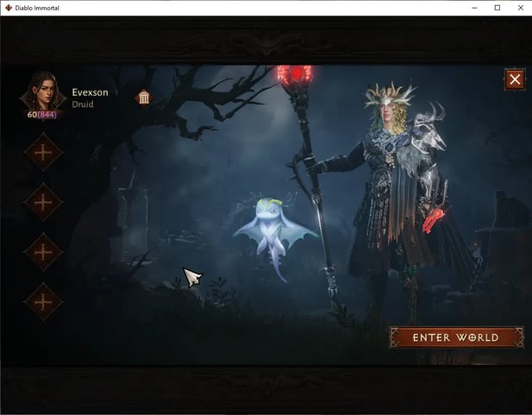Click the temple icon beside Evexson
532x415 pixels.
pos(144,97)
